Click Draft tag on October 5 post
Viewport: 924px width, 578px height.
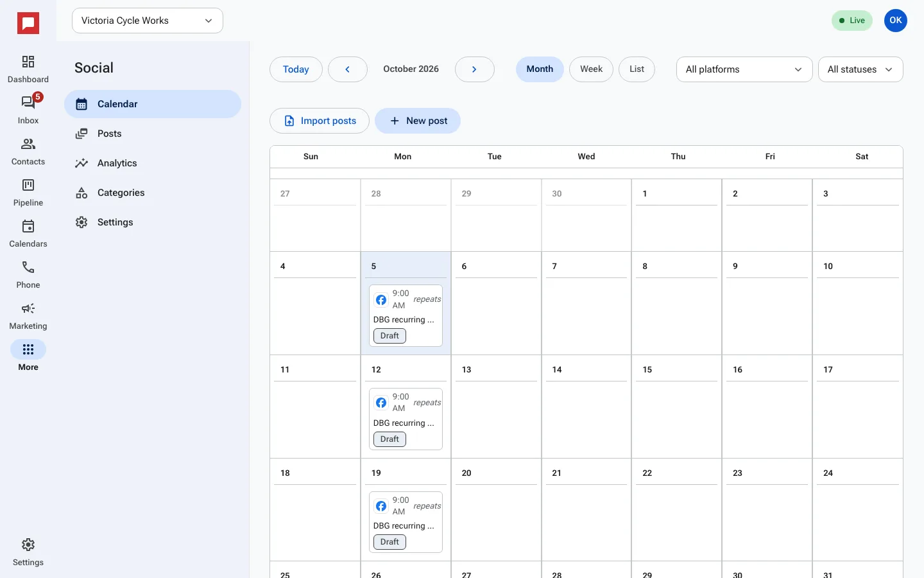tap(389, 336)
